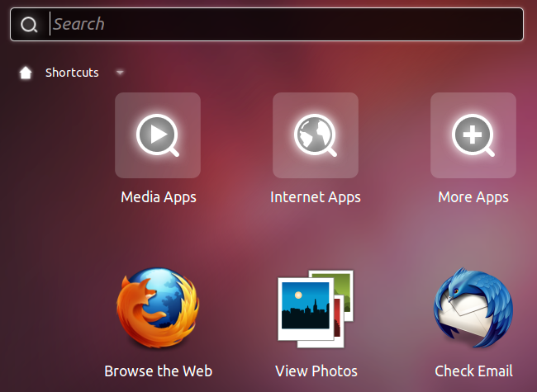Image resolution: width=537 pixels, height=392 pixels.
Task: Click the View Photos label
Action: coord(316,371)
